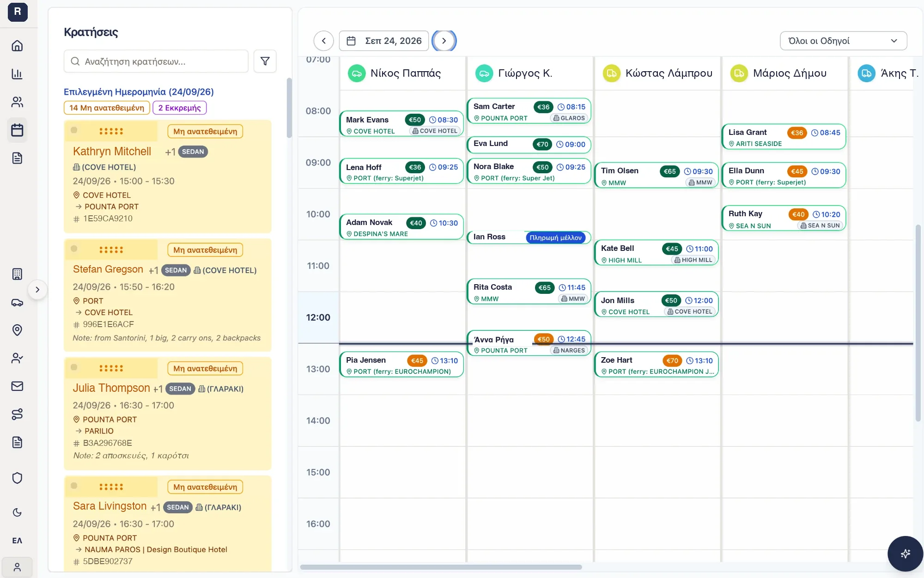Open the Ruth Kay 10:20 trip

point(784,219)
